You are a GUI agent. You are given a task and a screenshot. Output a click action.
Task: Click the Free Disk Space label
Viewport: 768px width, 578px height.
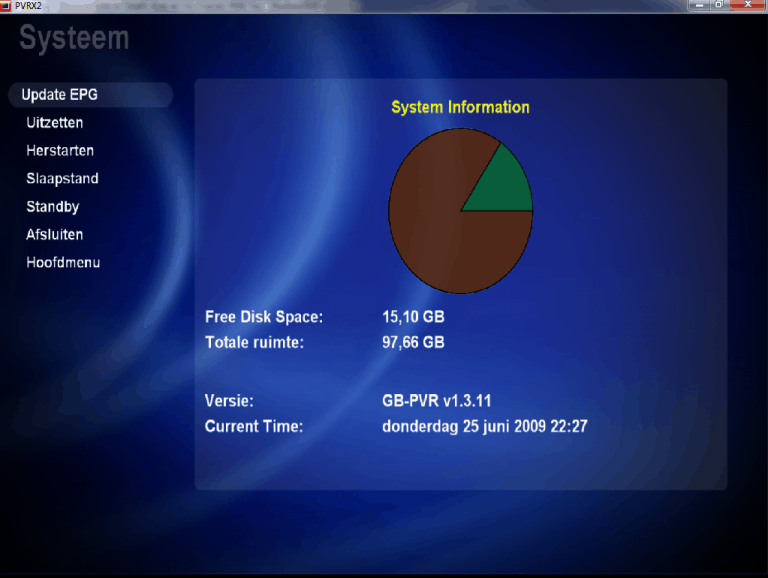point(264,317)
